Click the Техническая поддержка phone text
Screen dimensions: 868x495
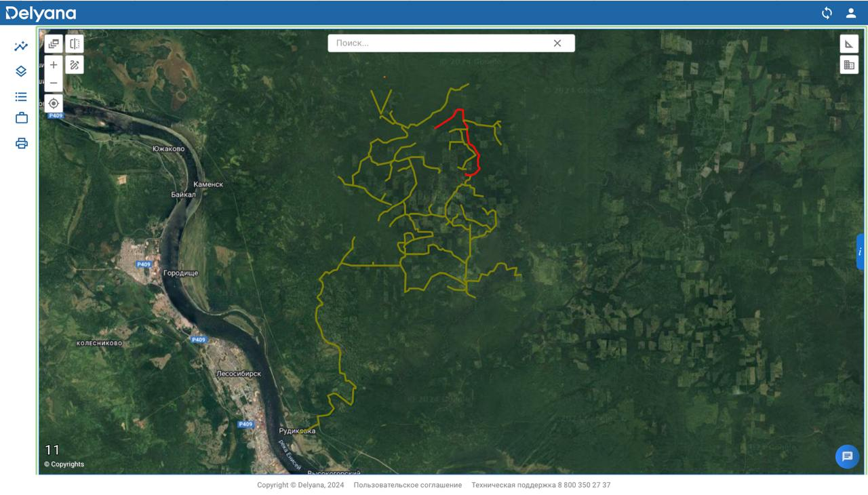pos(541,485)
